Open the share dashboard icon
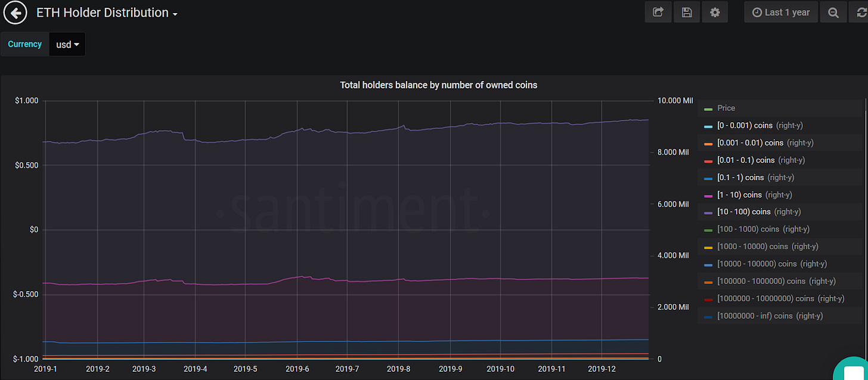Screen dimensions: 868x380 point(658,12)
